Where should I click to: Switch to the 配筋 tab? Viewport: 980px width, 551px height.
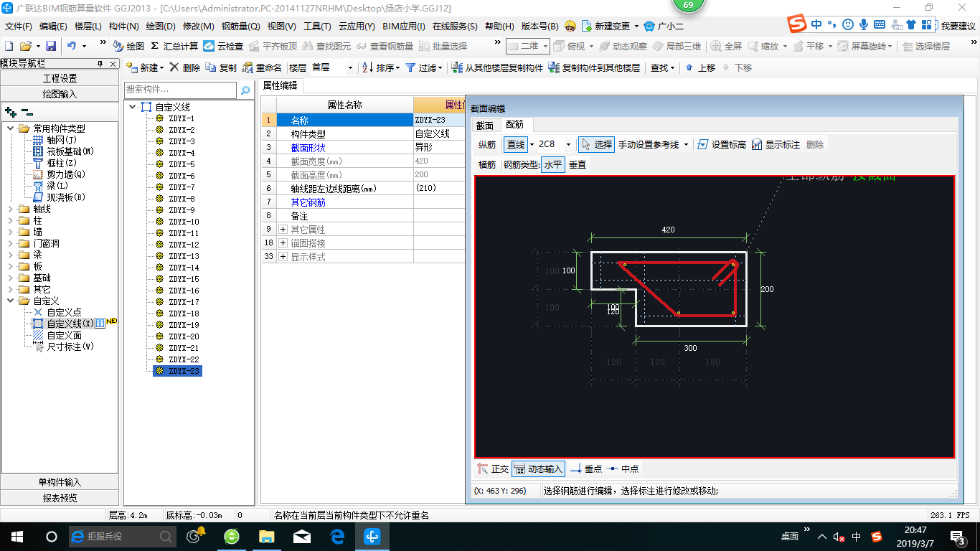point(515,125)
